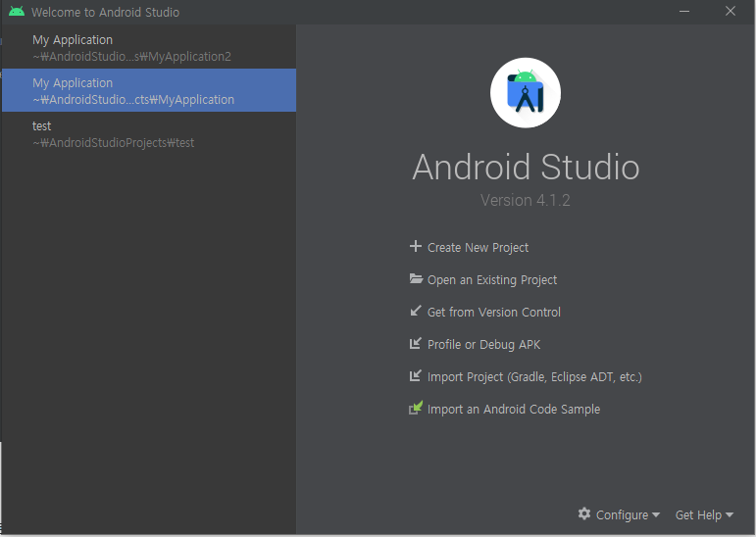
Task: Click the arrow icon beside Get from Version Control
Action: [x=415, y=311]
